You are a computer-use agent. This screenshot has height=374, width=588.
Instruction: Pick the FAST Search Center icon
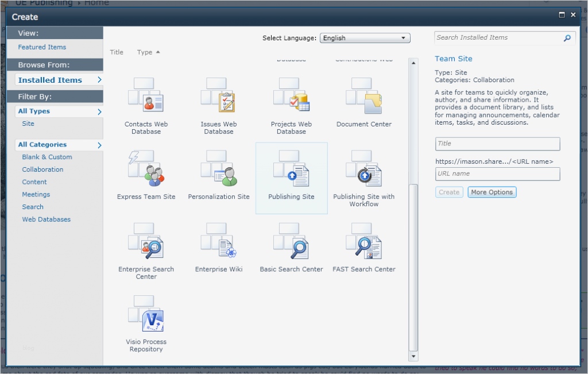(x=364, y=242)
